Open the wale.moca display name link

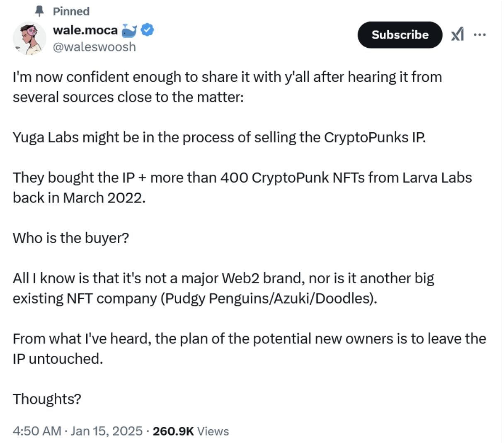85,30
